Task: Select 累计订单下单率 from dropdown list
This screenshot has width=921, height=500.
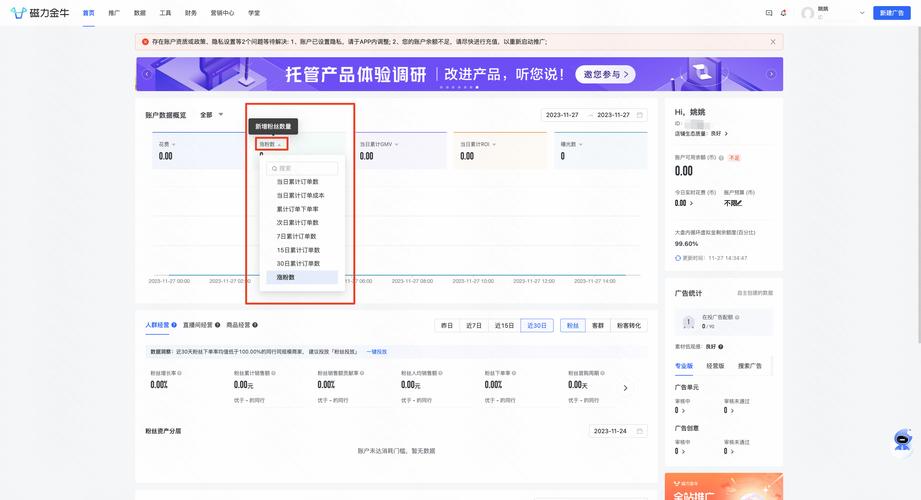Action: coord(302,209)
